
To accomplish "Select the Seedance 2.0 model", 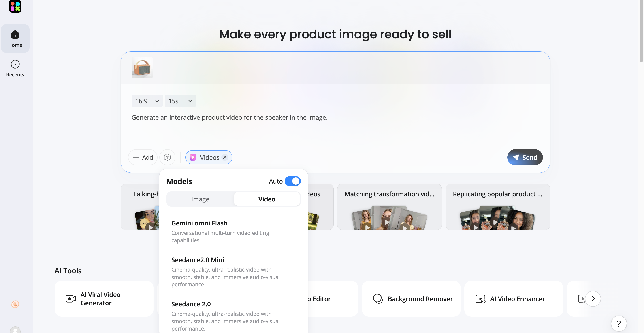I will [x=233, y=316].
